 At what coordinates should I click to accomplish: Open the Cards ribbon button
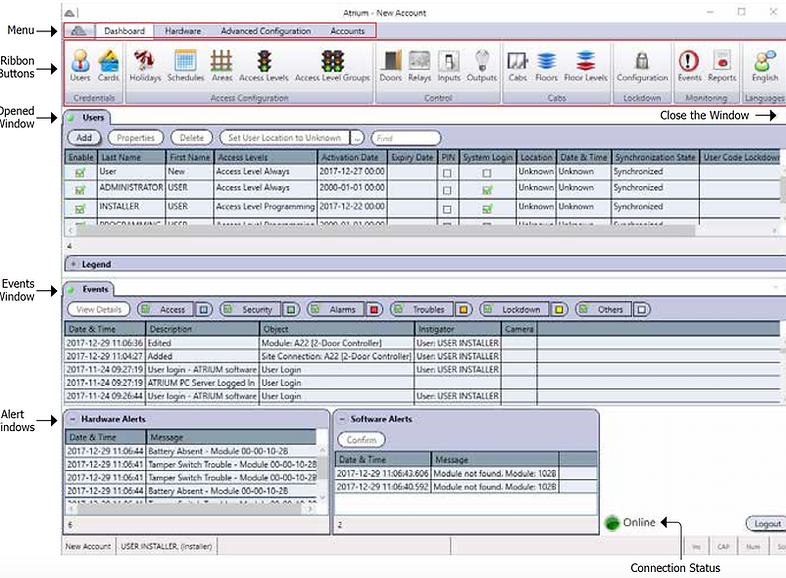[108, 66]
